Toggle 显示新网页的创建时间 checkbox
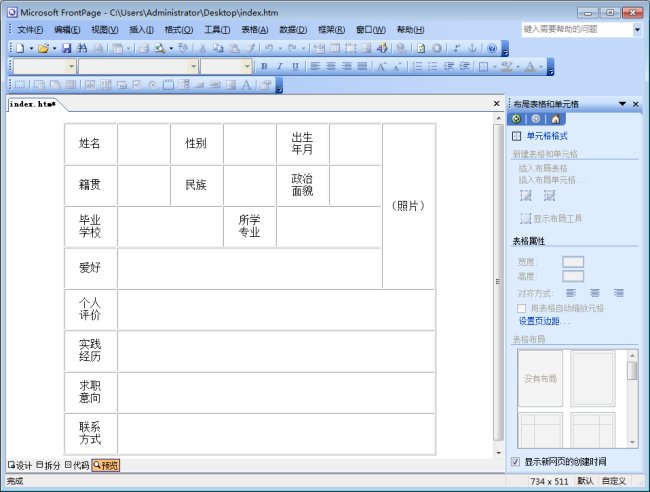The image size is (650, 492). pos(515,461)
